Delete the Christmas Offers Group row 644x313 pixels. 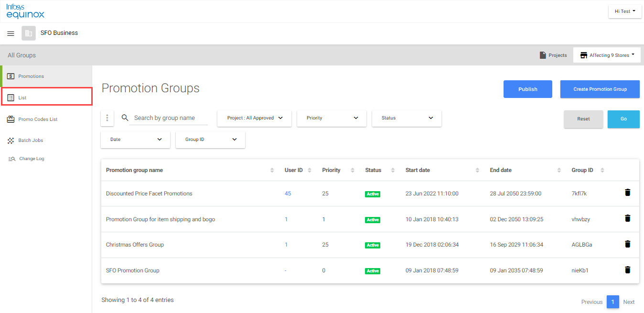pyautogui.click(x=628, y=244)
